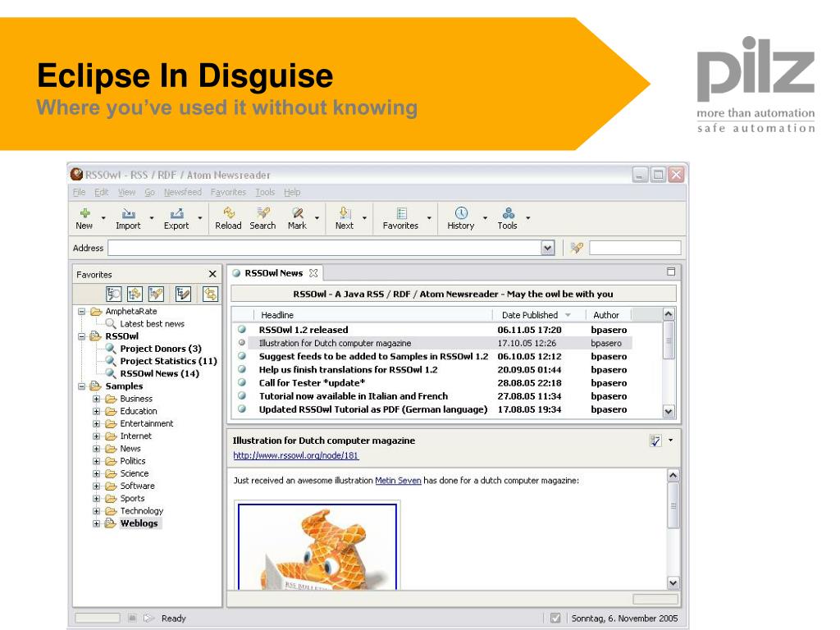Click the headline list scrollbar thumb
The height and width of the screenshot is (630, 840).
pyautogui.click(x=669, y=340)
